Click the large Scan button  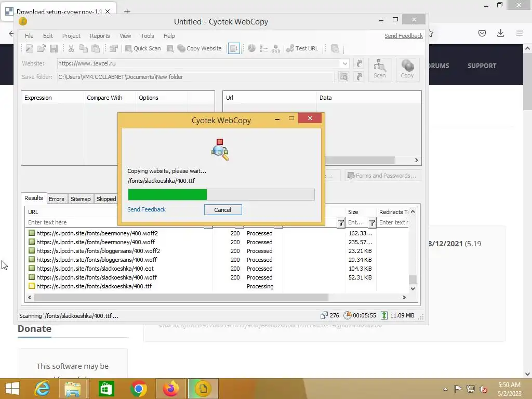pyautogui.click(x=380, y=69)
